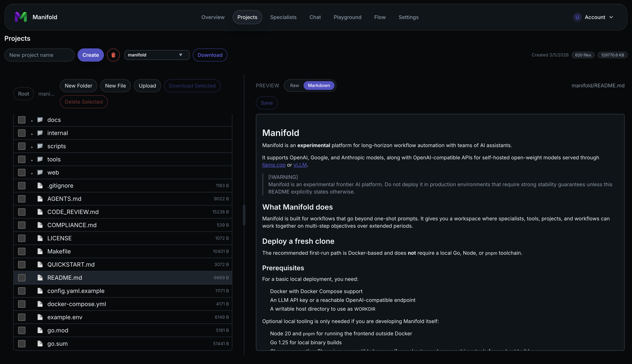
Task: Expand the tools folder arrow
Action: pyautogui.click(x=32, y=160)
